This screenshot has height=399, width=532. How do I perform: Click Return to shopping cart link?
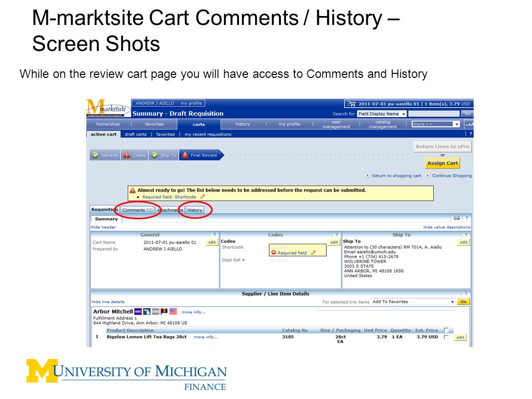[396, 176]
